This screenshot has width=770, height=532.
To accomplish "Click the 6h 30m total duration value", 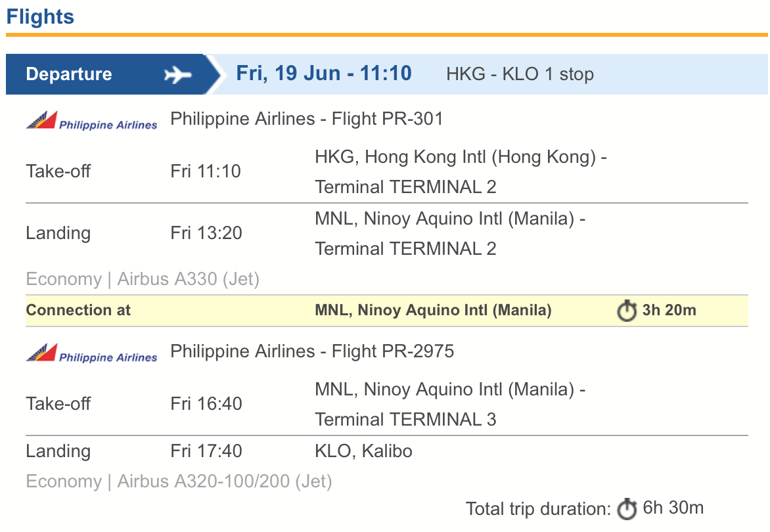I will pyautogui.click(x=673, y=508).
